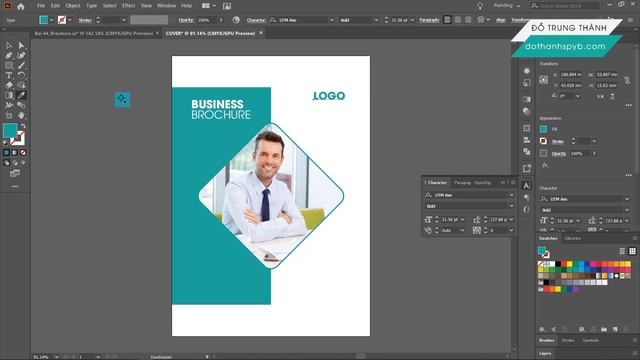
Task: Open font family dropdown in floating Character panel
Action: (511, 195)
